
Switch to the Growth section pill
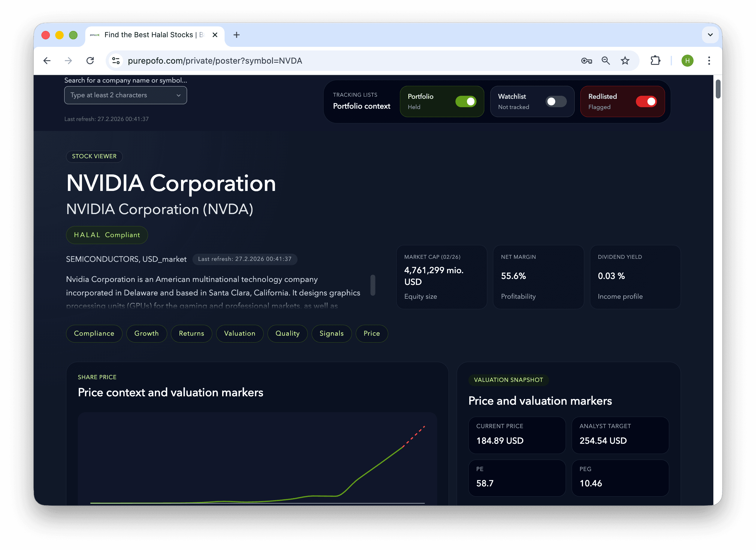pyautogui.click(x=147, y=333)
